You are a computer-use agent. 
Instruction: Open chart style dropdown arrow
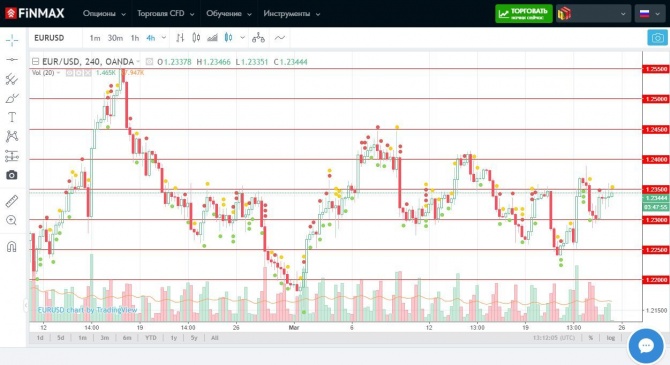242,38
